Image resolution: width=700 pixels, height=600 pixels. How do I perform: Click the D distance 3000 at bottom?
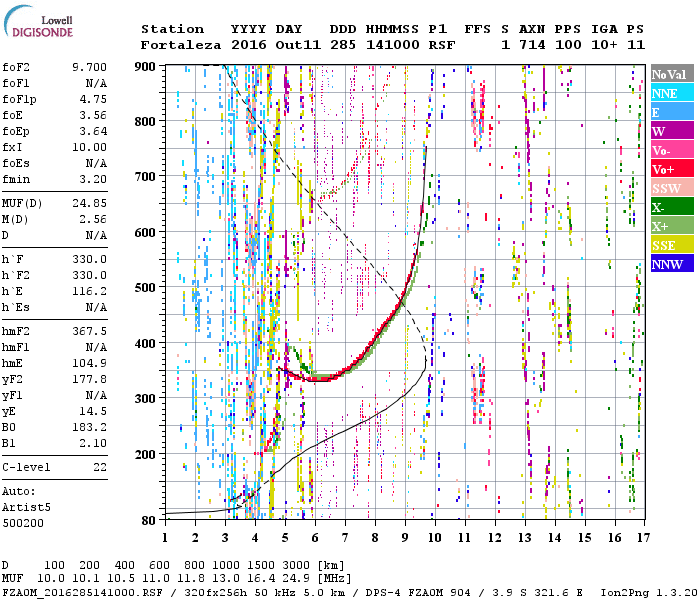tap(296, 565)
